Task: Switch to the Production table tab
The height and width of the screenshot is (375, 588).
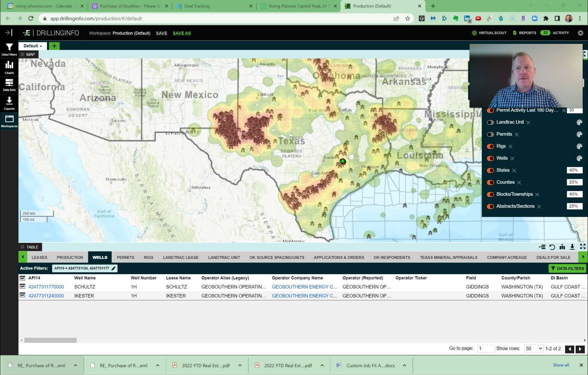Action: [x=70, y=258]
